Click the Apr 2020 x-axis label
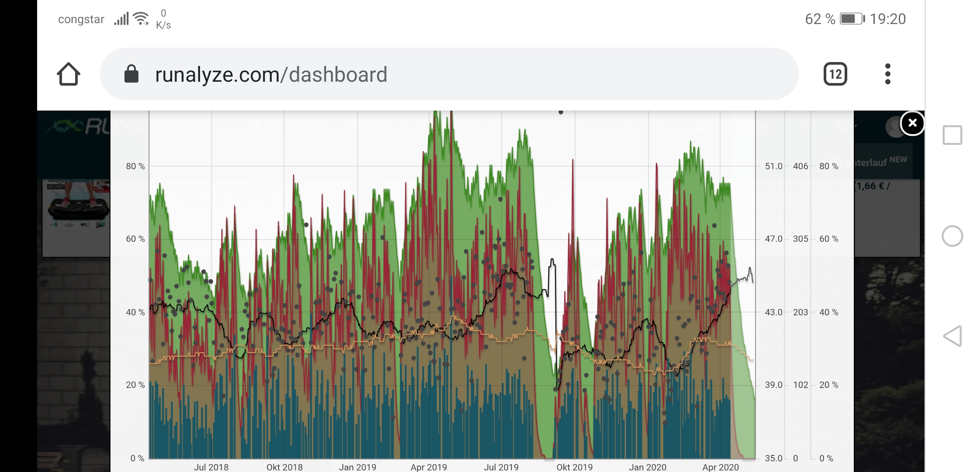 tap(720, 467)
